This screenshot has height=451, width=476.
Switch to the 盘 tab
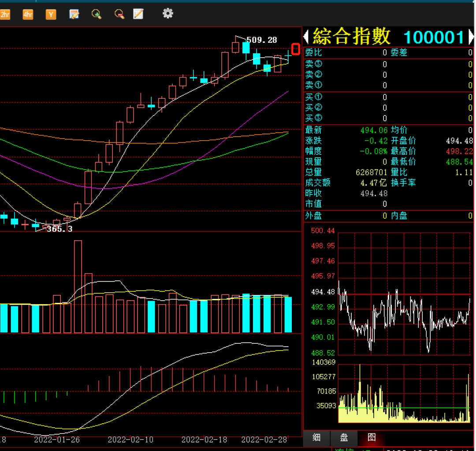tap(344, 437)
